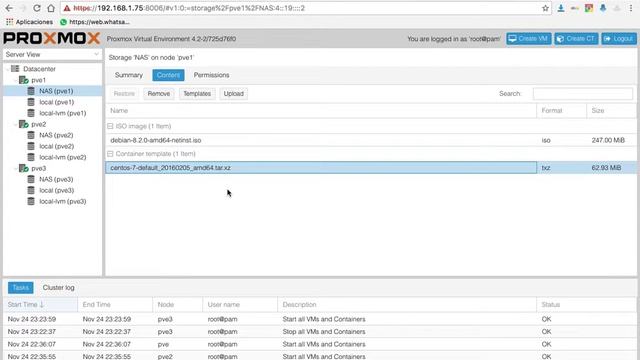Open the Aplicaciones apps grid icon

(x=9, y=22)
